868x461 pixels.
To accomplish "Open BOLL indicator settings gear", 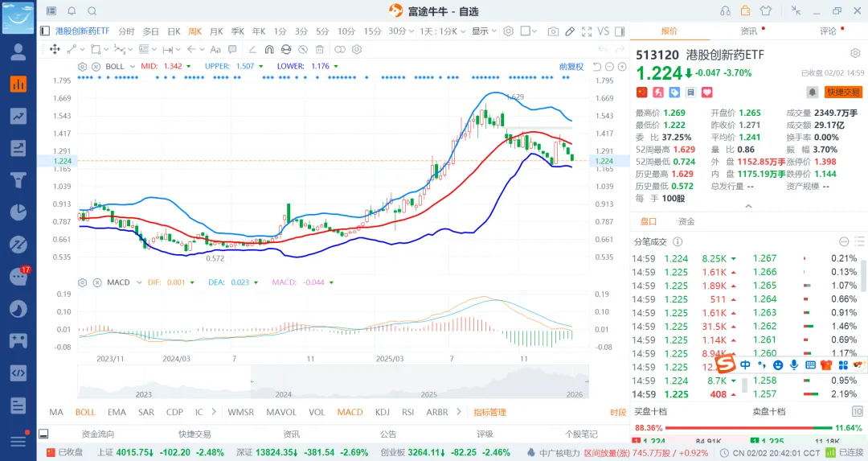I will (84, 66).
